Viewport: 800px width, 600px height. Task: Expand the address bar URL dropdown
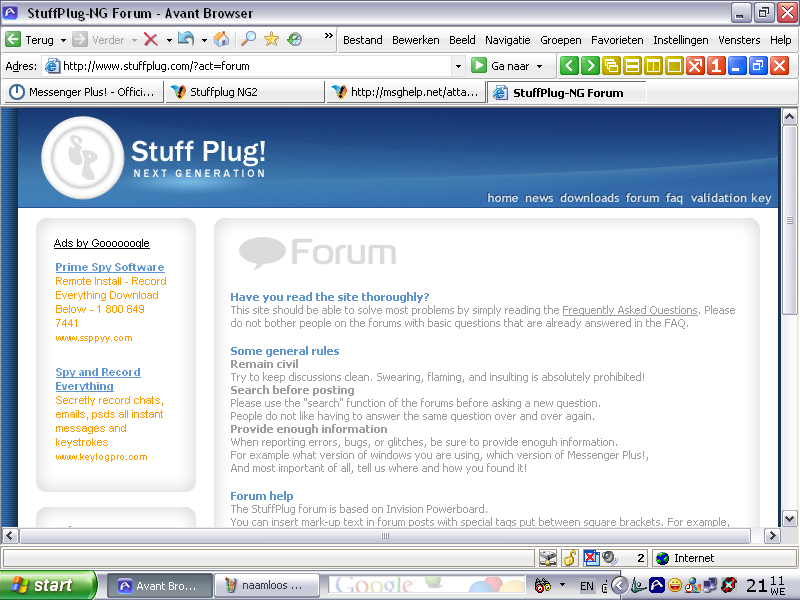click(x=458, y=66)
